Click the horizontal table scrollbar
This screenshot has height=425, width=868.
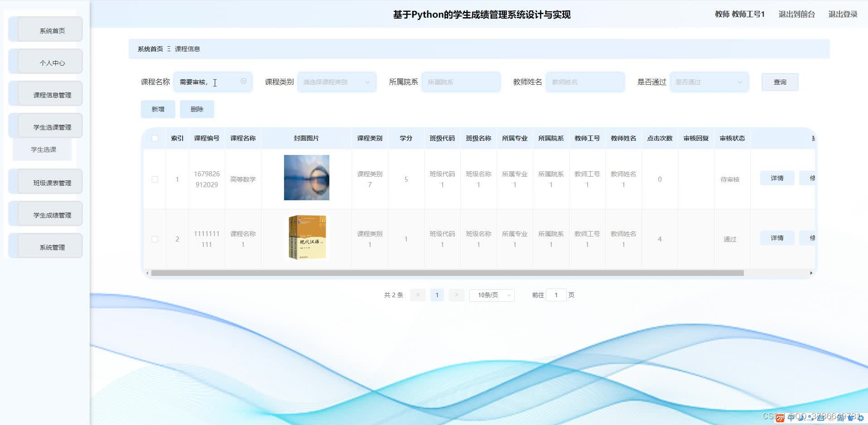[447, 273]
